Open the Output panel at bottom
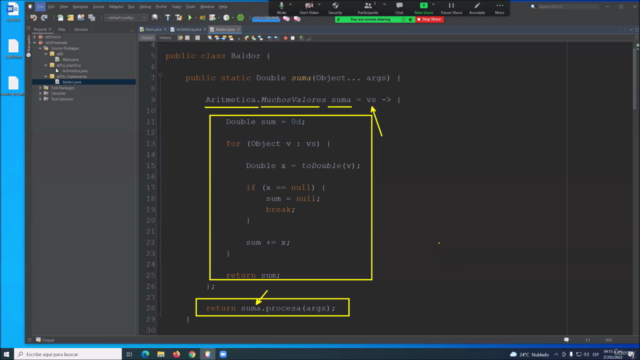Screen dimensions: 640x360 [x=45, y=340]
